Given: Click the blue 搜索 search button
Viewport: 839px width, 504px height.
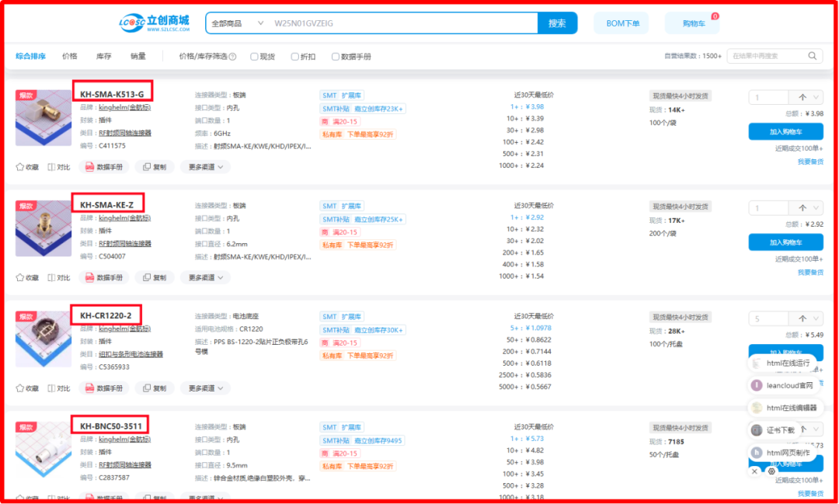Looking at the screenshot, I should (x=557, y=23).
